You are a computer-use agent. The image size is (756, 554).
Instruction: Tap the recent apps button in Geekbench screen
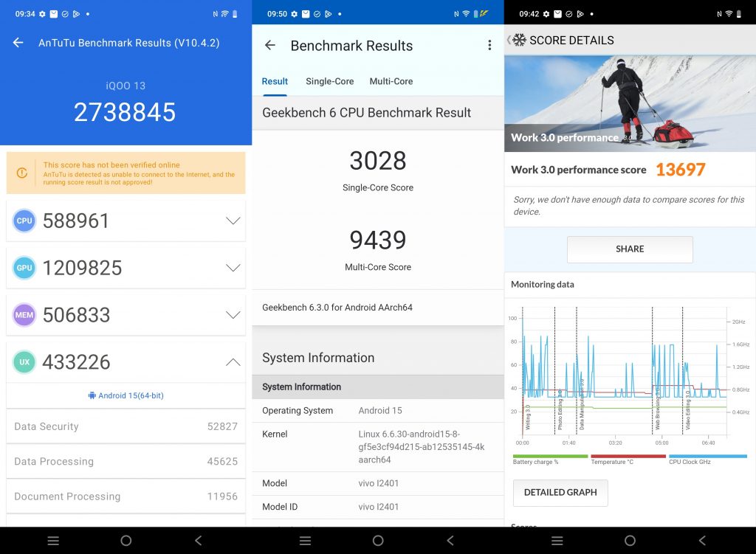coord(305,541)
